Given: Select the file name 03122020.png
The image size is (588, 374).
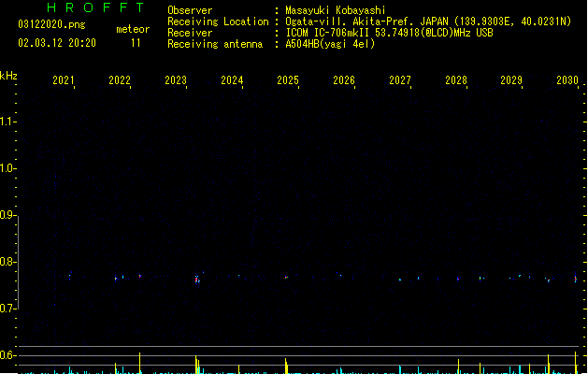Looking at the screenshot, I should click(51, 24).
